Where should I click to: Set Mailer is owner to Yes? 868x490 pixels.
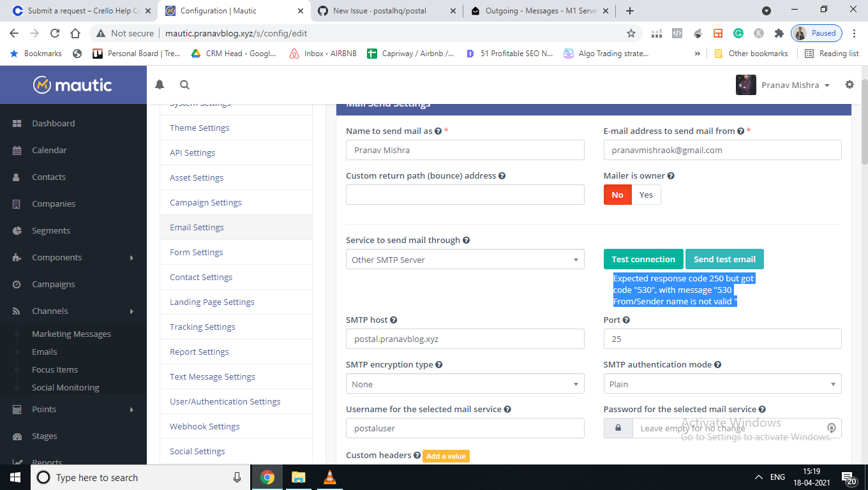click(x=646, y=195)
